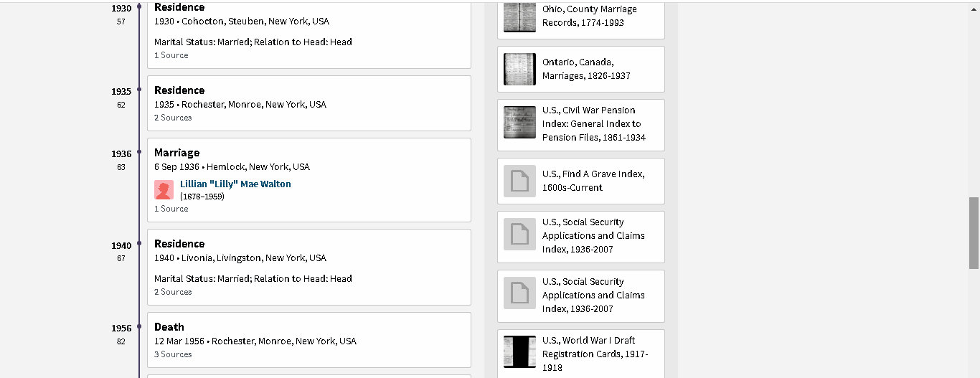The image size is (980, 378).
Task: View 3 Sources under the Death event
Action: 173,354
